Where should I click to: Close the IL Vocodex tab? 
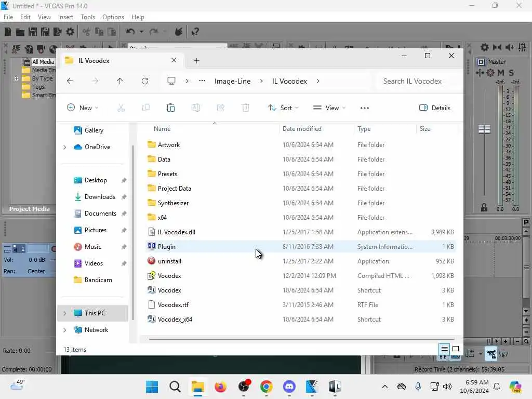(174, 60)
